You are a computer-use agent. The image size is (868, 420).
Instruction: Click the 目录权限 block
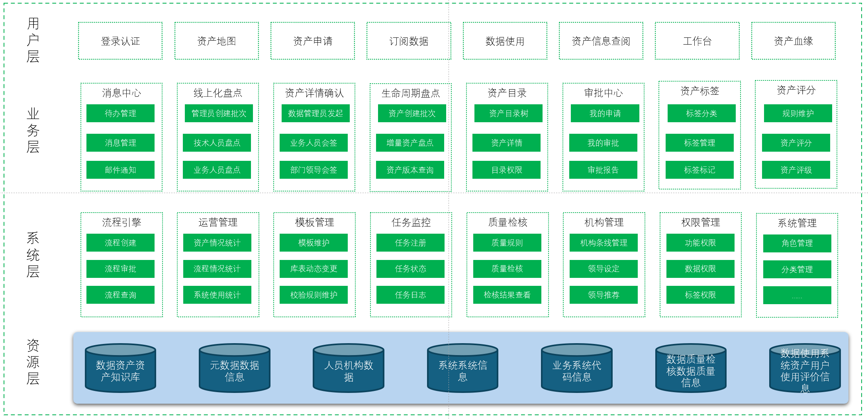pos(506,170)
